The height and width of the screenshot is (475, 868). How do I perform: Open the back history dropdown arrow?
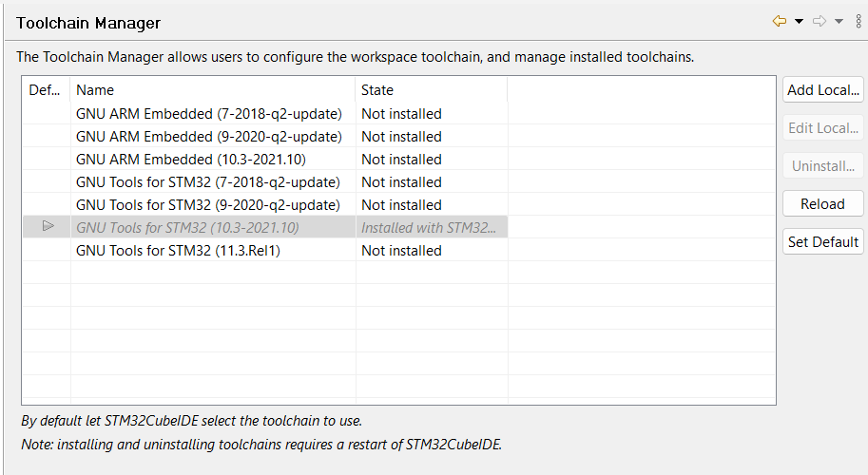[800, 22]
